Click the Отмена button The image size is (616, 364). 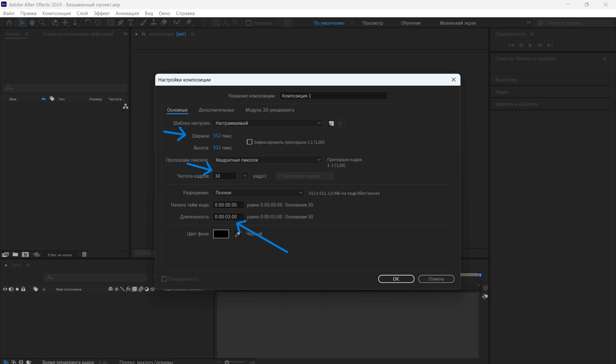tap(436, 279)
